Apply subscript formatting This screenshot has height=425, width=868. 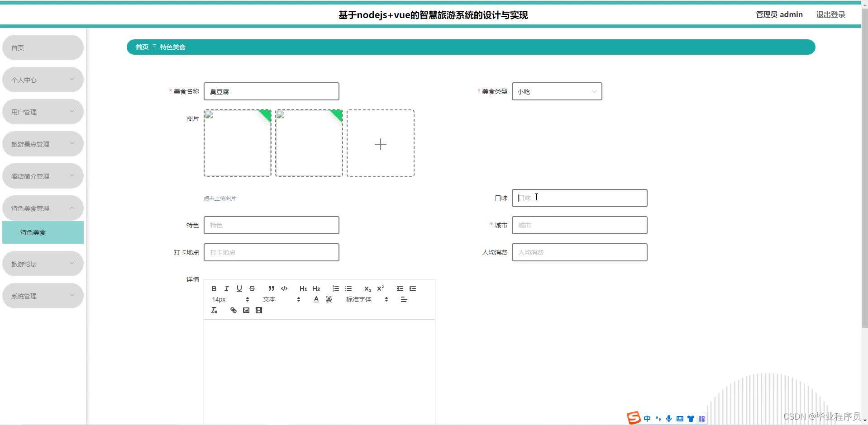click(x=367, y=288)
